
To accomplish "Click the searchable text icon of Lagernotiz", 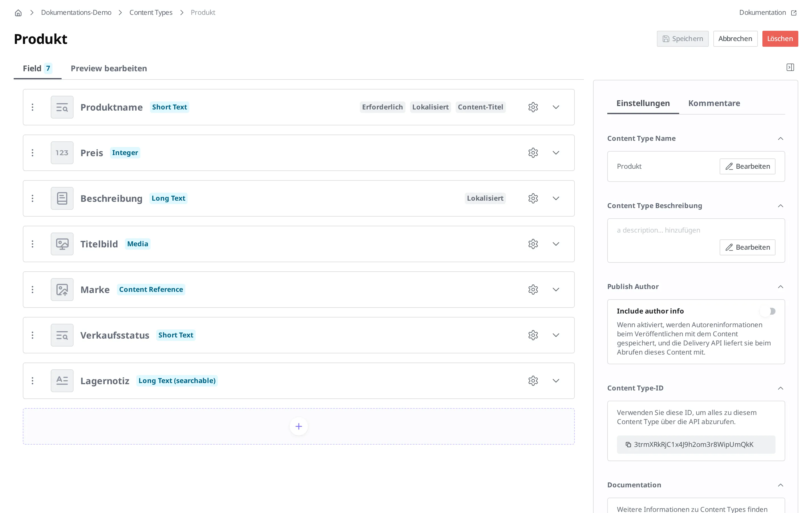I will point(62,380).
